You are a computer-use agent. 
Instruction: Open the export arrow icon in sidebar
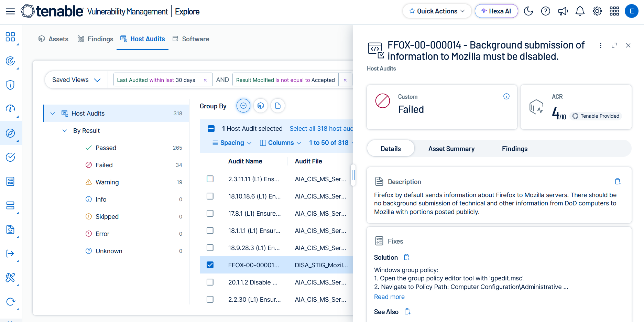(x=10, y=254)
